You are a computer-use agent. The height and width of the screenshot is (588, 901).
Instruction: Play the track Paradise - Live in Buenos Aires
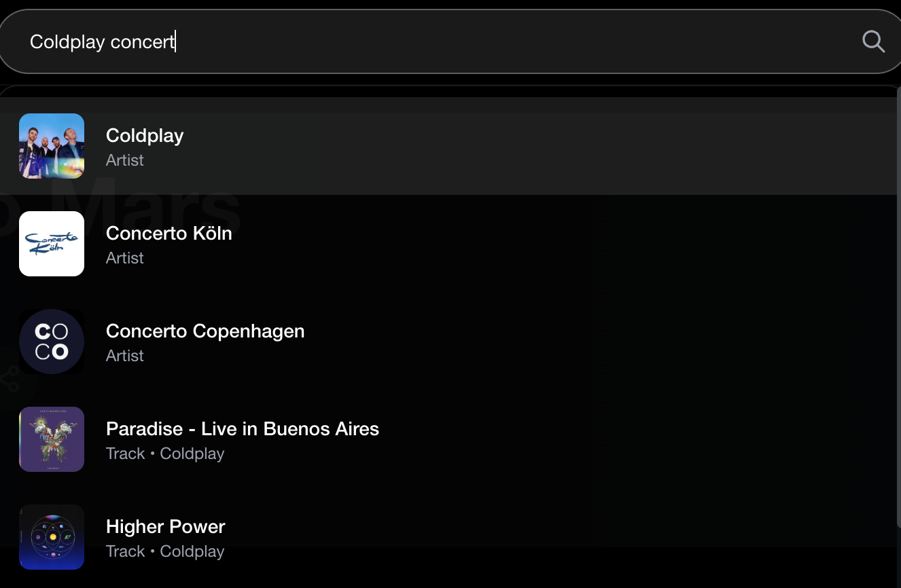[x=243, y=429]
